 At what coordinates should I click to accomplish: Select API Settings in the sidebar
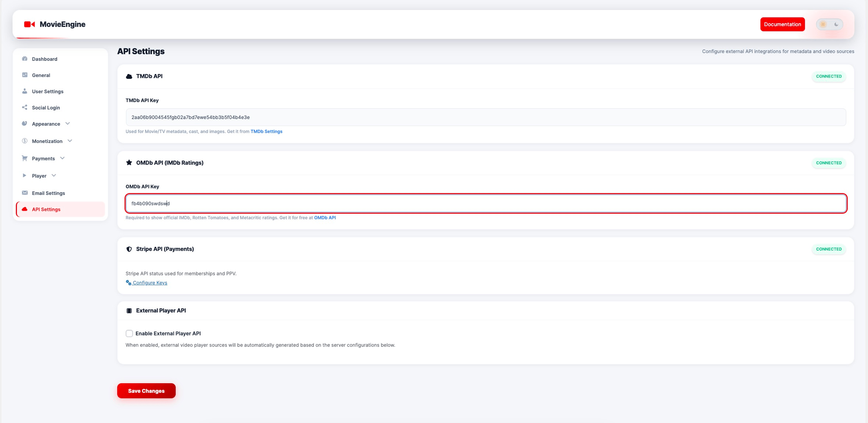click(46, 209)
